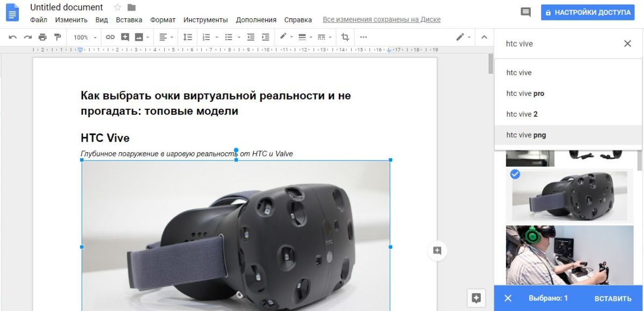Open the Изменить menu

coord(71,20)
